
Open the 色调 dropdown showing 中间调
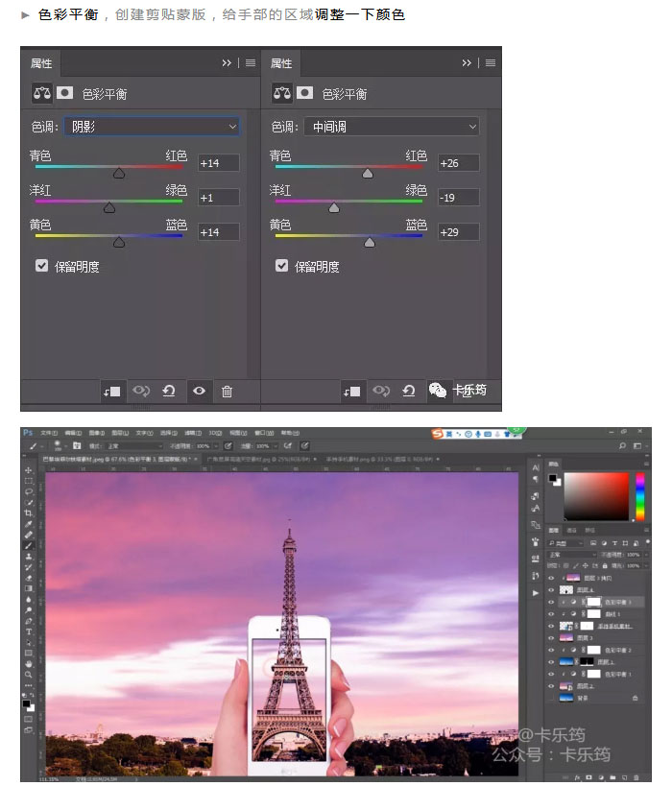coord(391,127)
